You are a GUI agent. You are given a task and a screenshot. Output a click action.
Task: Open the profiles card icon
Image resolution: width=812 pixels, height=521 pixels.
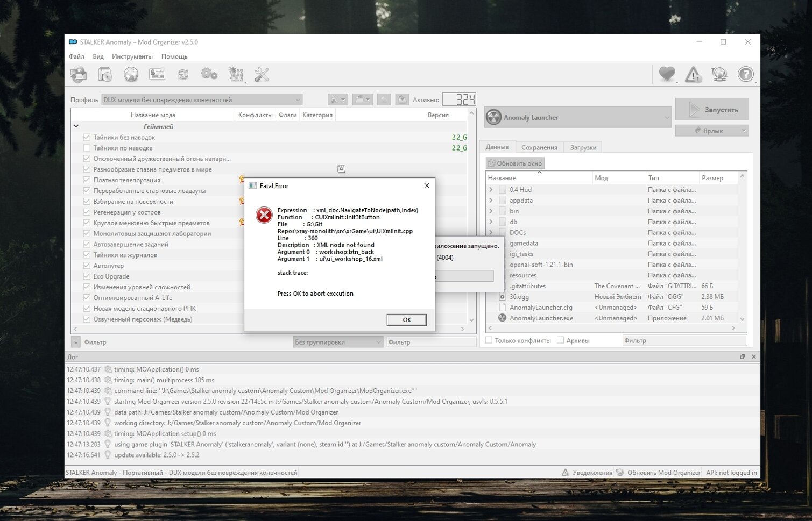click(157, 74)
